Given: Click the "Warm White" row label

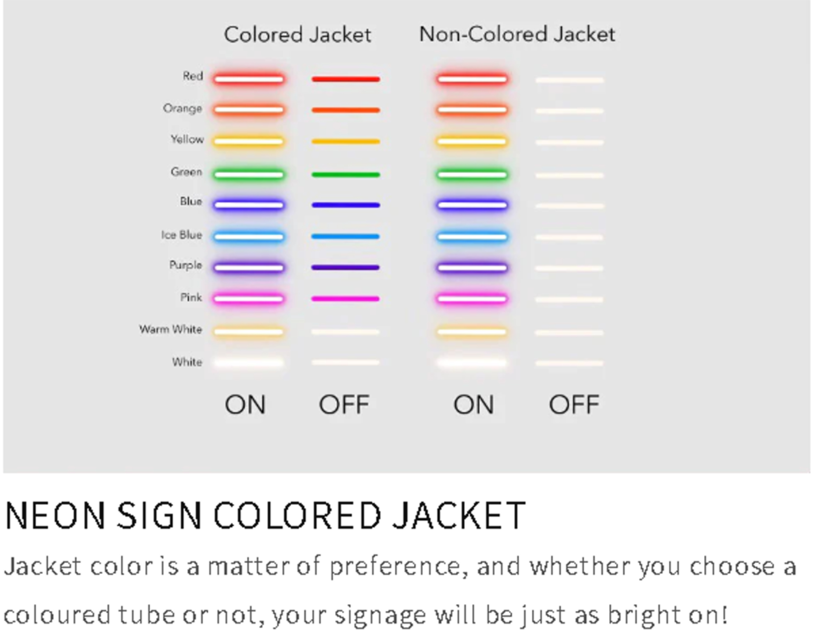Looking at the screenshot, I should pos(171,329).
